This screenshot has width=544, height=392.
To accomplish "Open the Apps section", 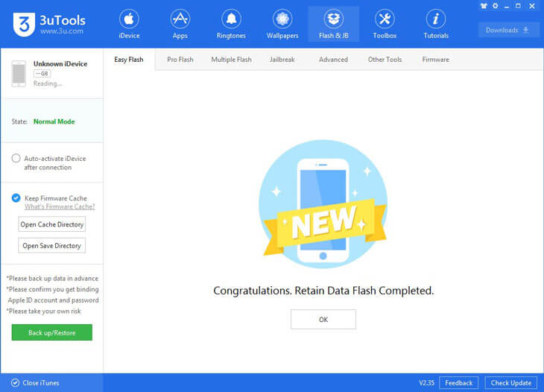I will (180, 24).
